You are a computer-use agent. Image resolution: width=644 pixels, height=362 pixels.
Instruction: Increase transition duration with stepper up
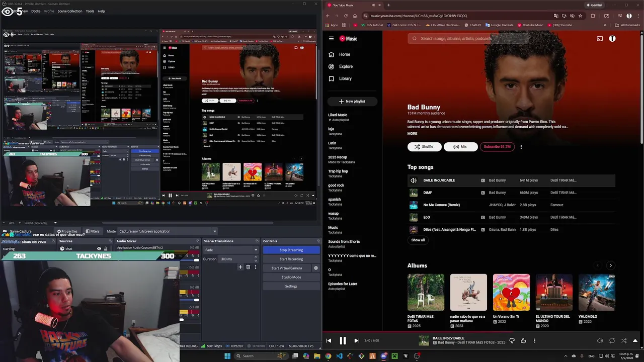click(256, 257)
